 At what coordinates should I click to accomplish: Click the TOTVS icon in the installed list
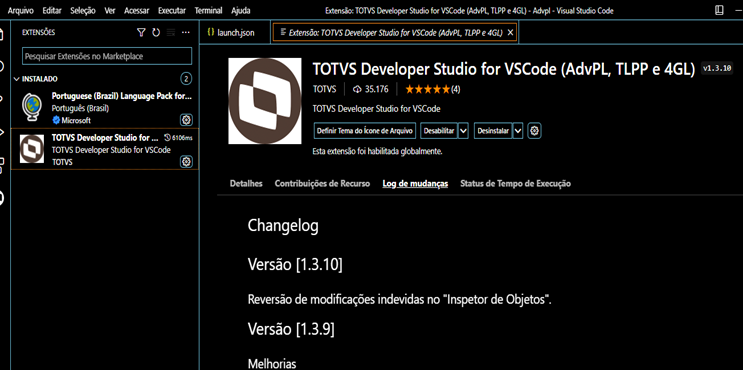point(32,148)
